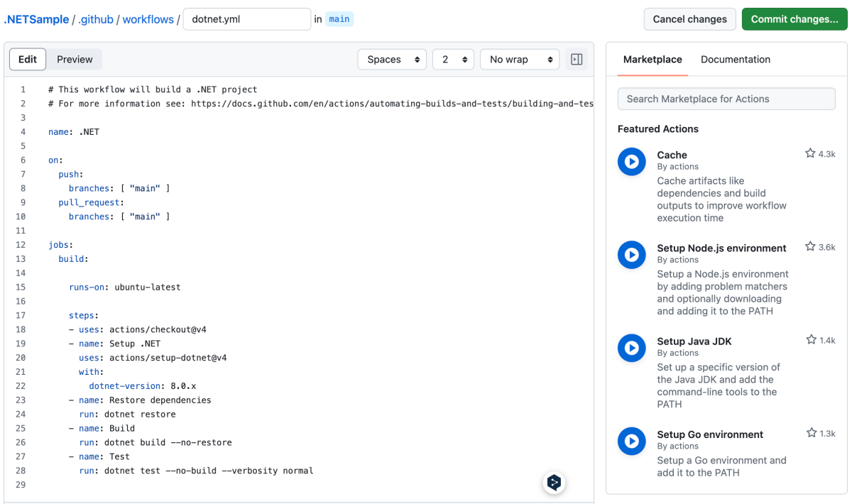Star the Setup Node.js environment action
852x504 pixels.
810,247
